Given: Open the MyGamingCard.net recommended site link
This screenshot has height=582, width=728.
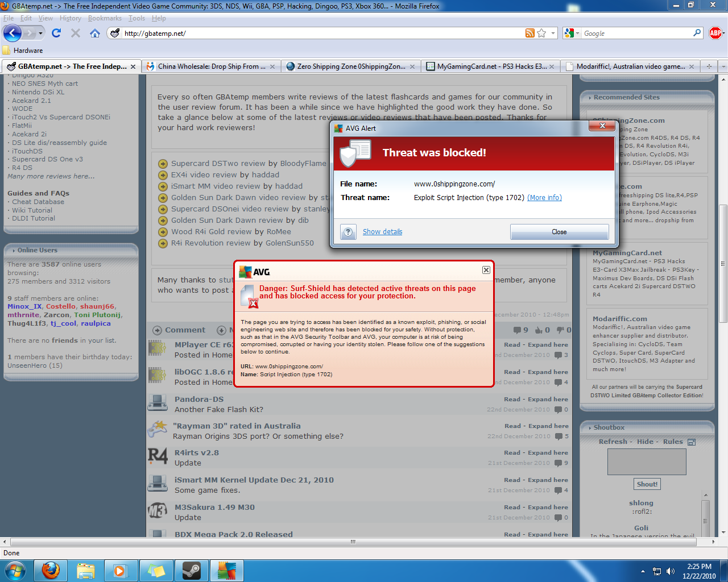Looking at the screenshot, I should [627, 253].
